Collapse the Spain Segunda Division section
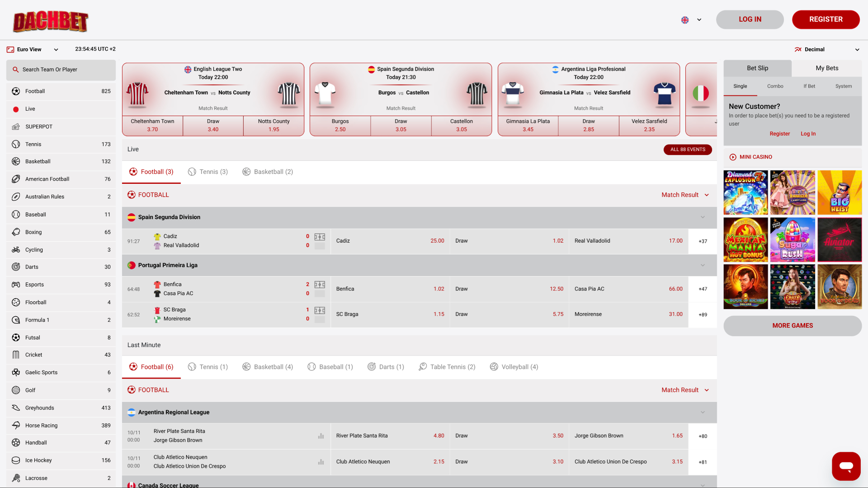Image resolution: width=868 pixels, height=488 pixels. coord(703,217)
